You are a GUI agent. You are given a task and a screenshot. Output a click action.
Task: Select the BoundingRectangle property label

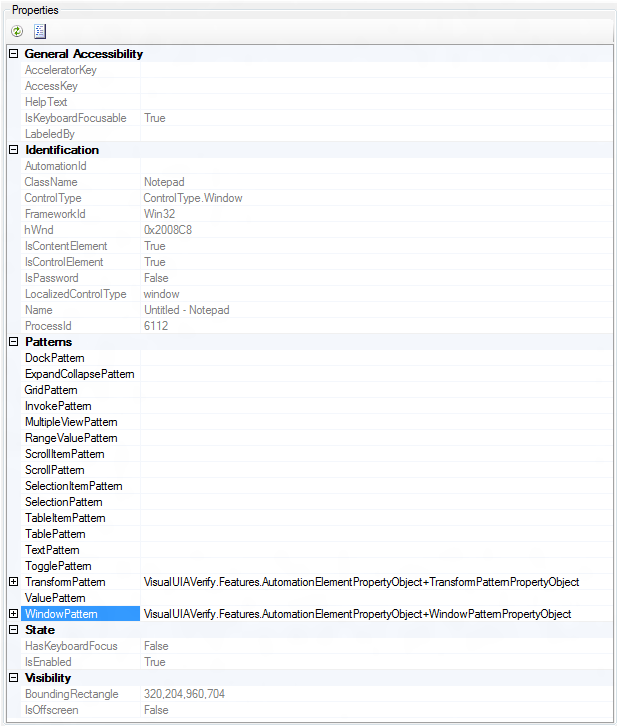[71, 694]
